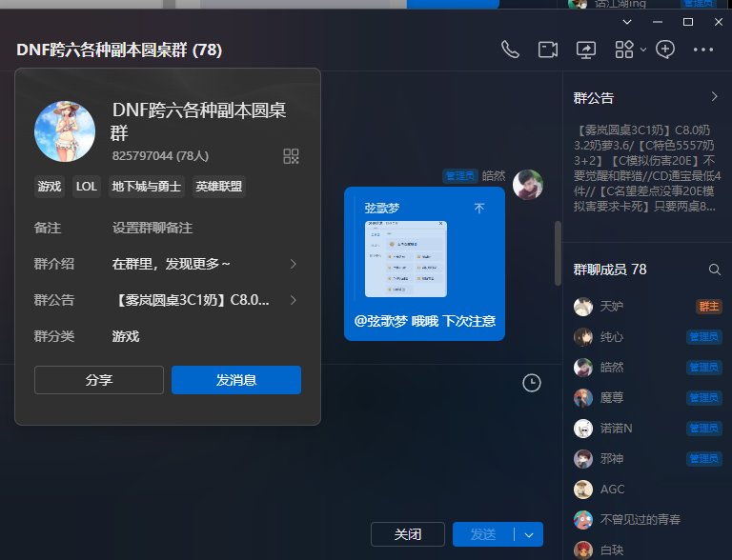The width and height of the screenshot is (732, 560).
Task: Click the 群分类 value 游戏
Action: 126,336
